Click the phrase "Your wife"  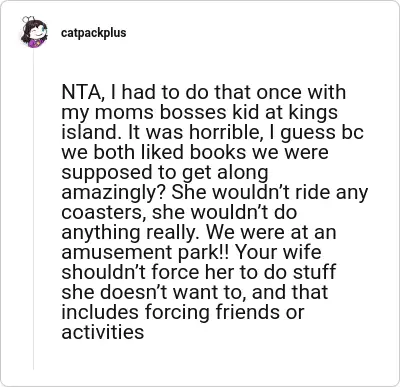coord(278,252)
